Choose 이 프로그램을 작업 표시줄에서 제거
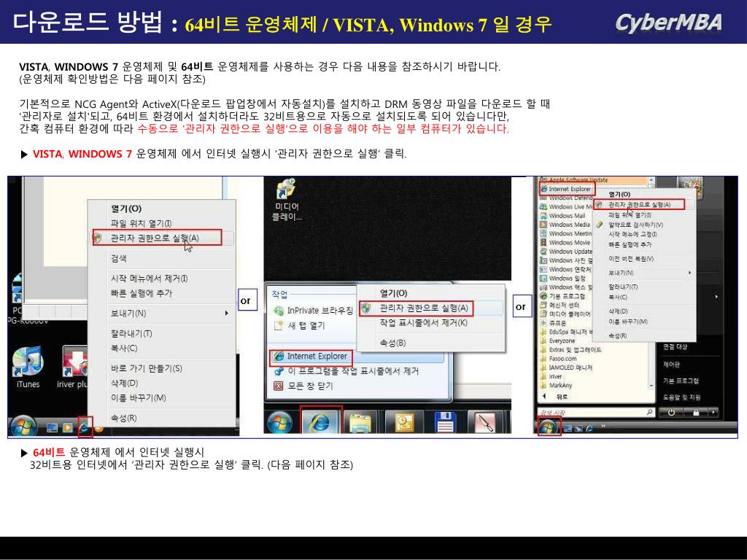The height and width of the screenshot is (560, 747). tap(347, 371)
